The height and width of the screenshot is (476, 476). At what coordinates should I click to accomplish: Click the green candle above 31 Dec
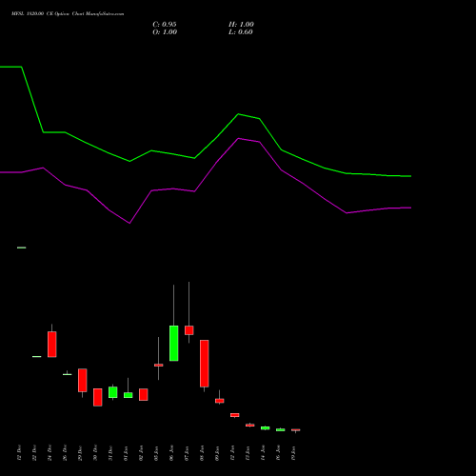click(x=113, y=392)
